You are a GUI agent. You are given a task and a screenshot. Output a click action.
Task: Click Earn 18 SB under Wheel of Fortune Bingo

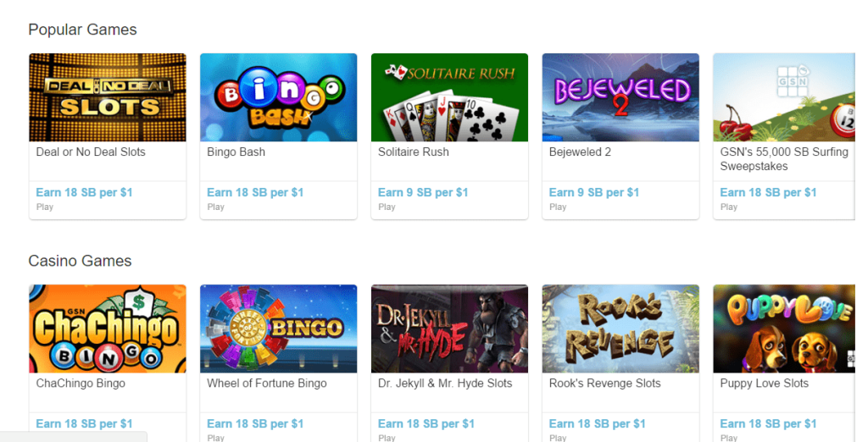pyautogui.click(x=255, y=423)
